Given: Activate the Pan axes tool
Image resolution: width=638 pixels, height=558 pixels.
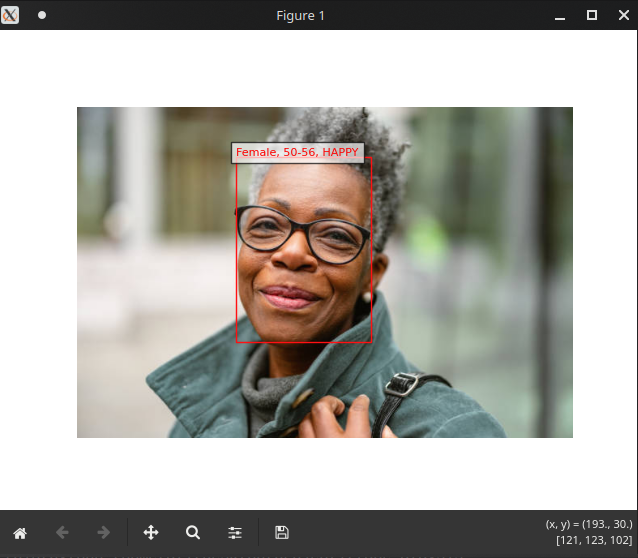Looking at the screenshot, I should coord(151,533).
